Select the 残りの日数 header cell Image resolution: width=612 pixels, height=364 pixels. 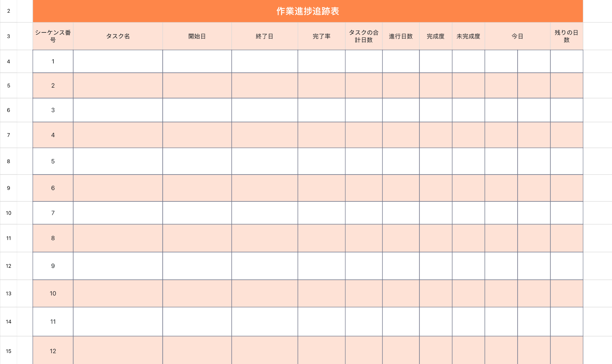point(566,36)
